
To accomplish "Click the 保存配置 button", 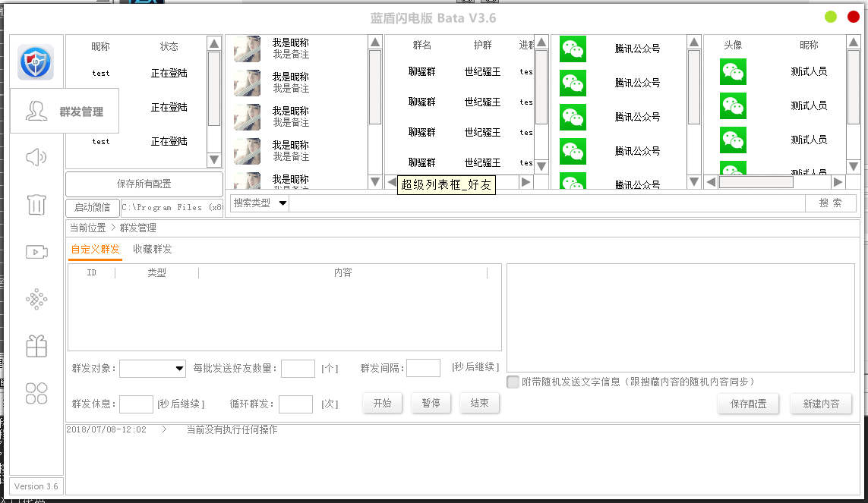I will pyautogui.click(x=749, y=404).
